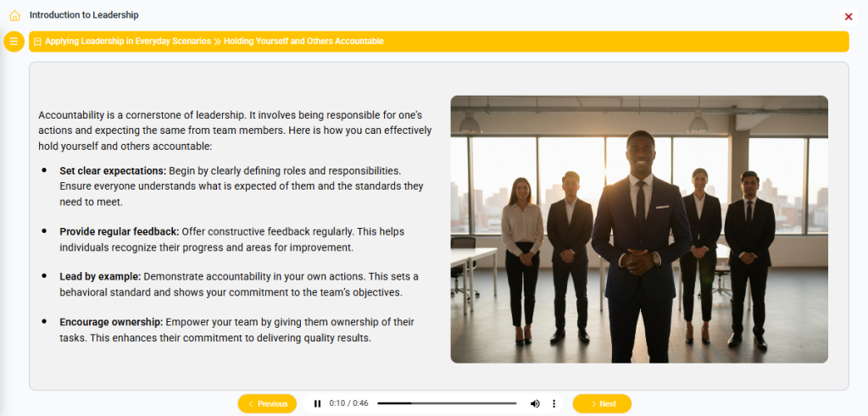Mute the audio with the speaker icon

[535, 404]
